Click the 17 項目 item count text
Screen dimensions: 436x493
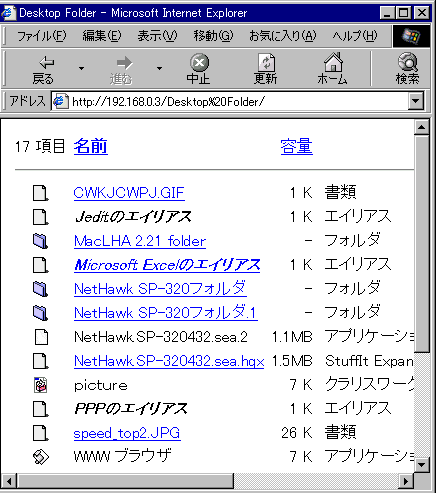(x=40, y=147)
